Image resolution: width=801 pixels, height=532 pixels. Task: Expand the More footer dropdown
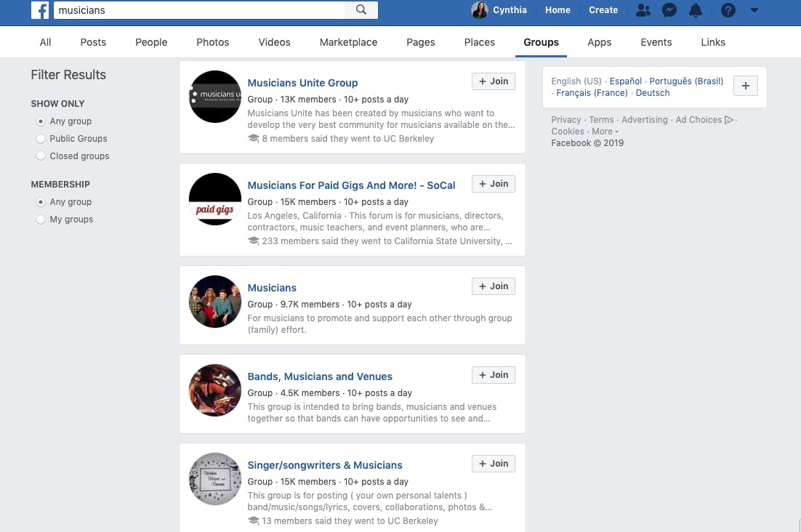click(605, 132)
